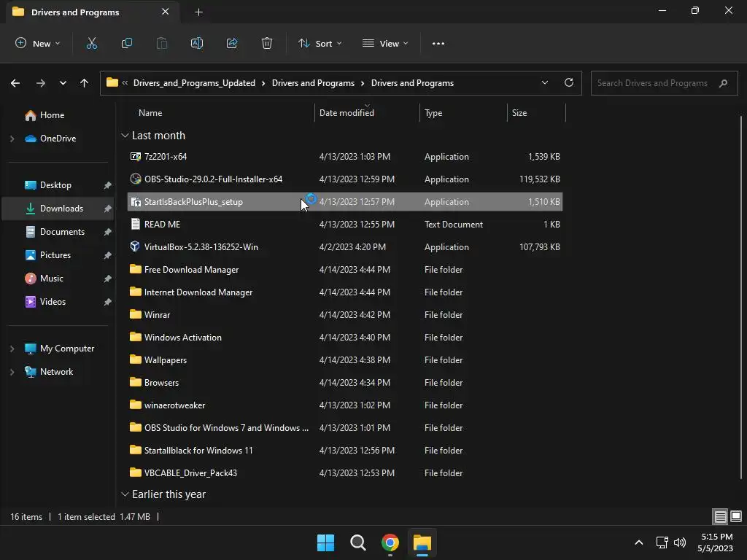Expand the My Computer tree node

click(x=12, y=349)
